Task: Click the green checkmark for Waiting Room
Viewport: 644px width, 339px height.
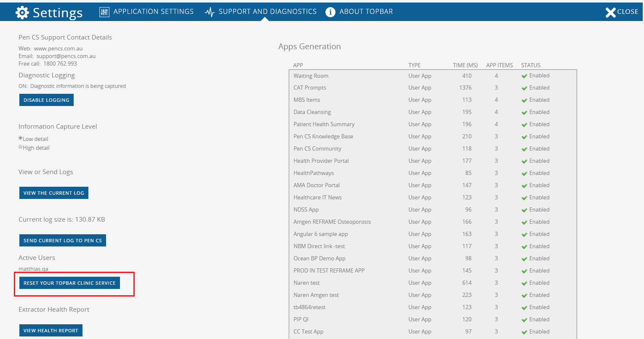Action: [x=524, y=76]
